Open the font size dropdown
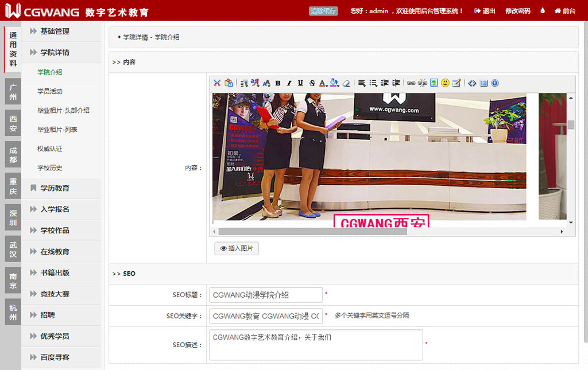The height and width of the screenshot is (370, 588). pyautogui.click(x=266, y=83)
